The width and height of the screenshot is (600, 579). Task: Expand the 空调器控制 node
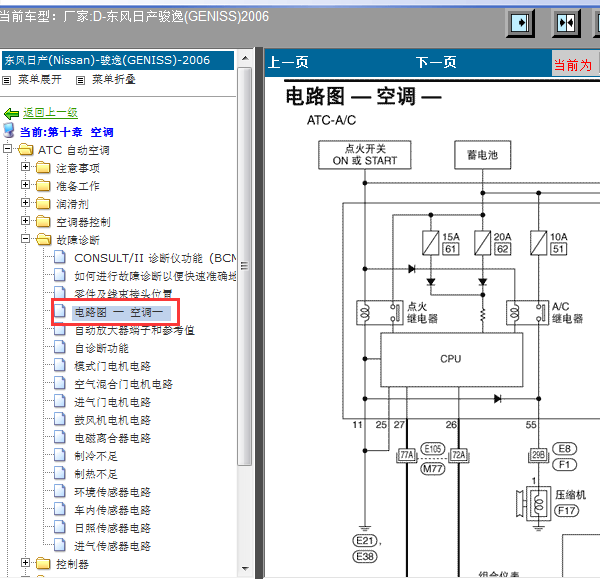pos(25,220)
